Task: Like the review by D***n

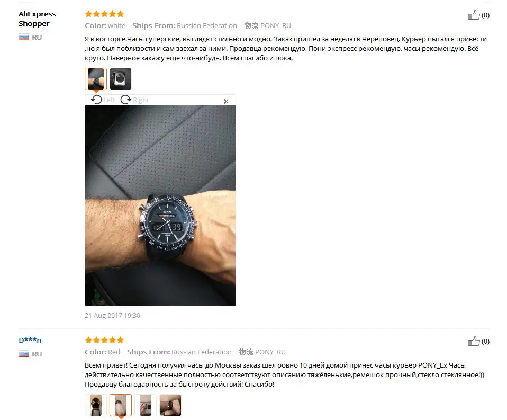Action: click(474, 341)
